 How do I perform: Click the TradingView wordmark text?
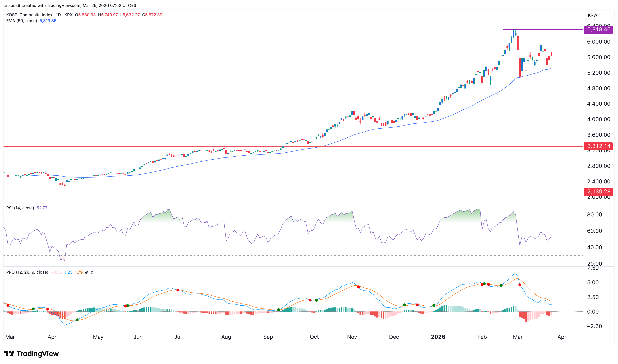(x=38, y=354)
